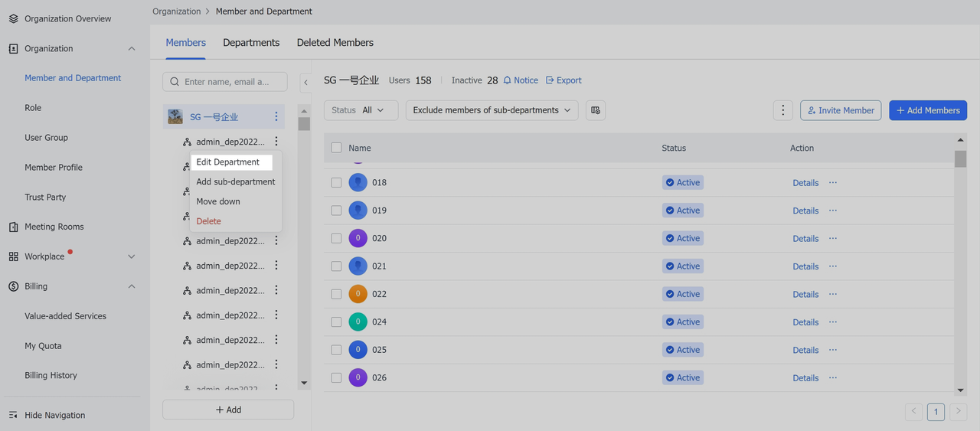Open the three-dot menu beside Invite Member
The height and width of the screenshot is (431, 980).
[782, 110]
